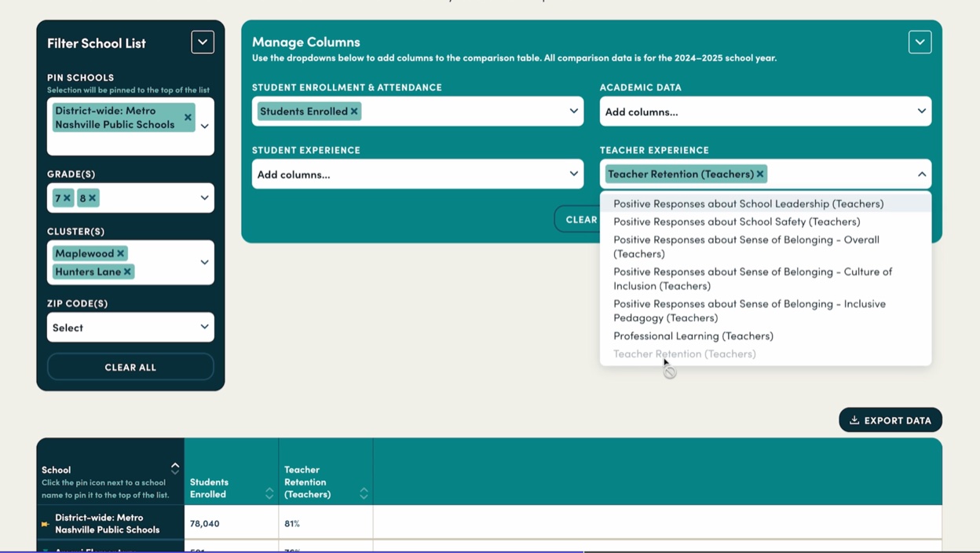
Task: Close the Teacher Experience dropdown list
Action: (x=922, y=174)
